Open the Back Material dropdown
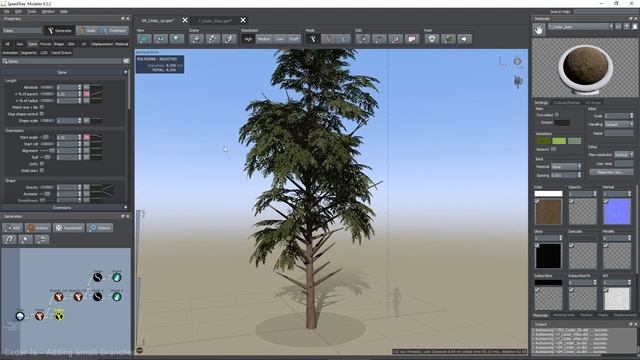Screen dimensions: 640x360 coord(566,167)
